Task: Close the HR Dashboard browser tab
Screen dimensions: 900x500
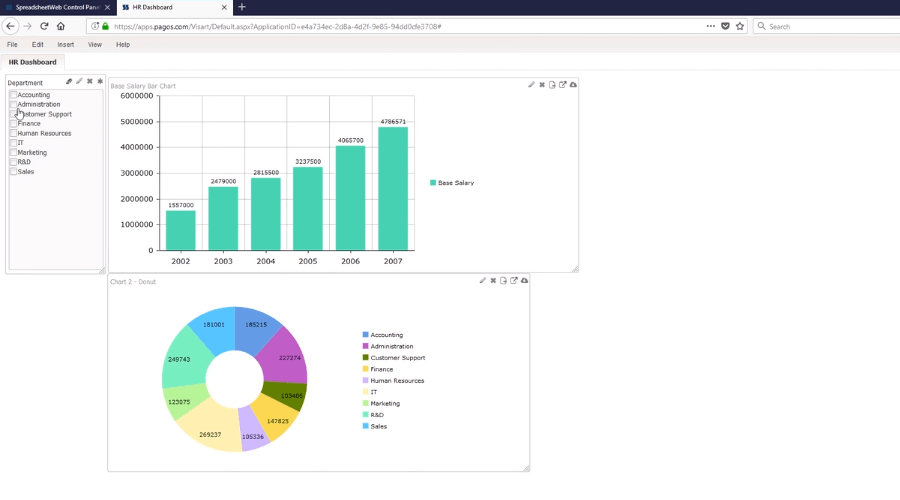Action: [224, 7]
